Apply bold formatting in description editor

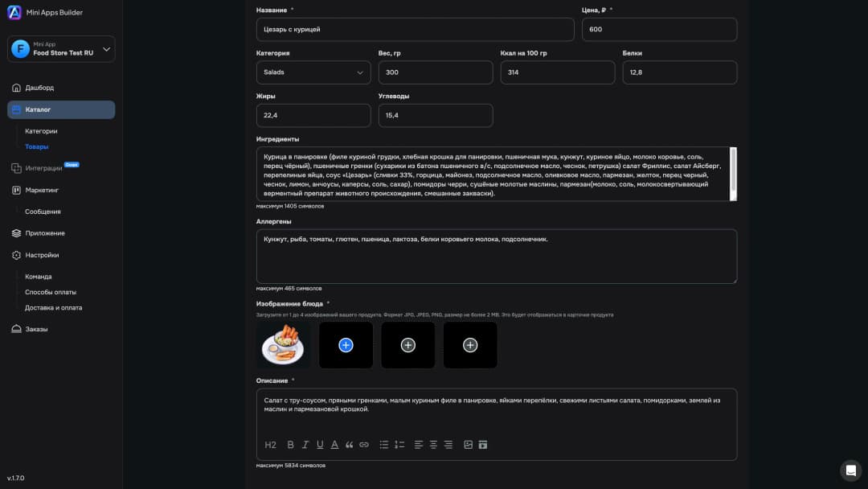[290, 445]
